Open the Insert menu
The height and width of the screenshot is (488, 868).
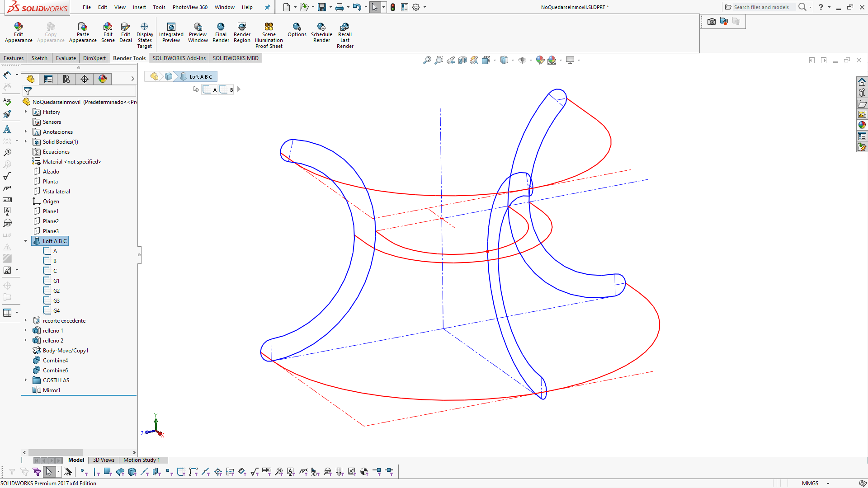[139, 7]
